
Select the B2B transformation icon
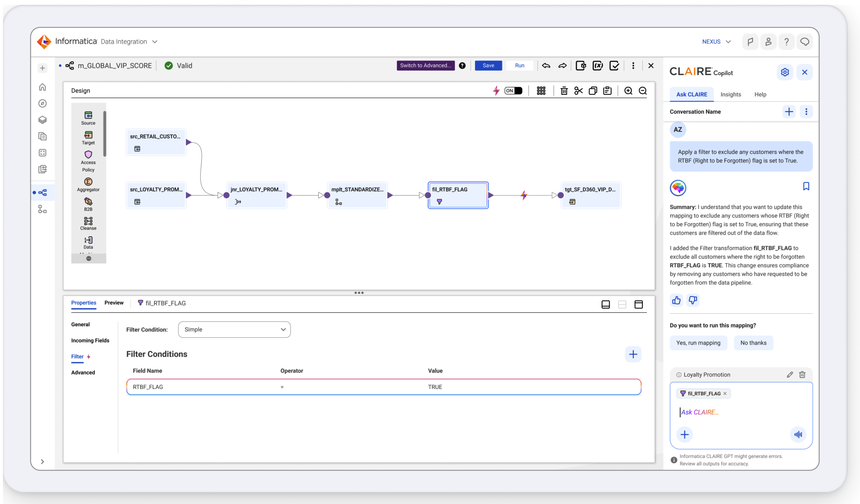point(88,204)
